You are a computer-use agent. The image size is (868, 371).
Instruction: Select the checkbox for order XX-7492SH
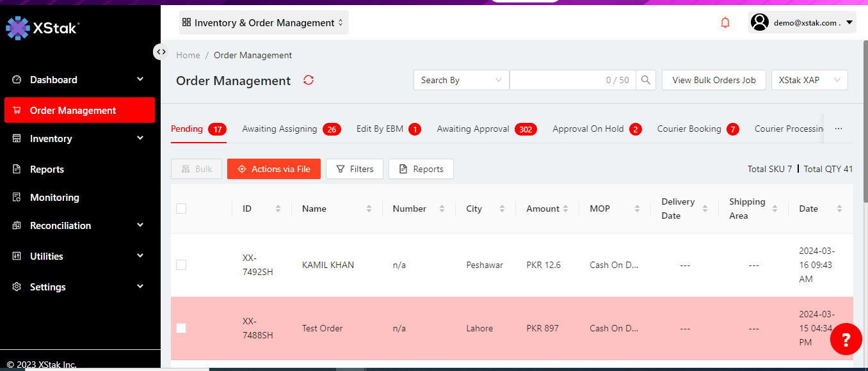coord(181,265)
